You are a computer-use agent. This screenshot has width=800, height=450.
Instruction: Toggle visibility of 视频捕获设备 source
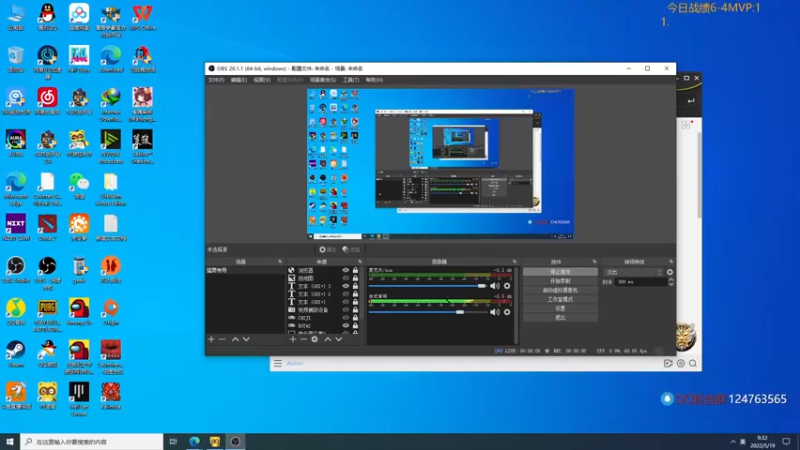click(x=346, y=310)
